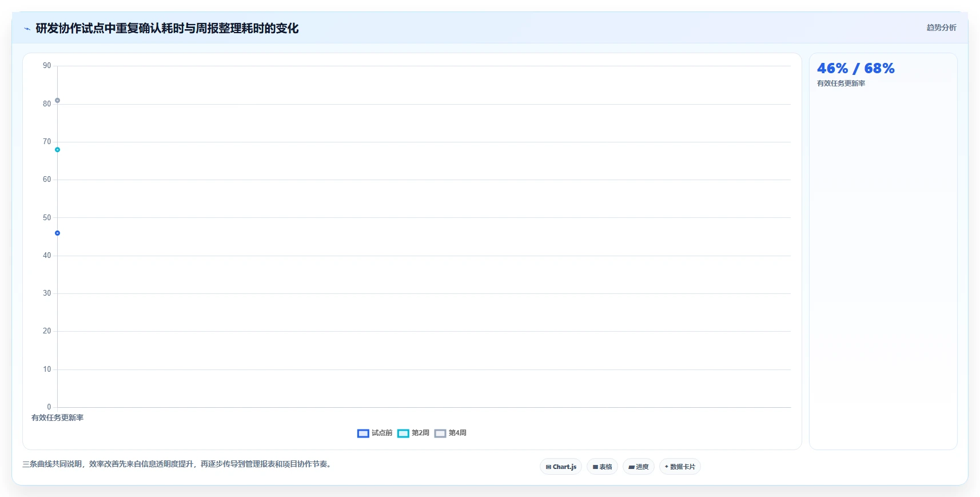Toggle the 第2周 legend series
Viewport: 980px width, 497px height.
pyautogui.click(x=413, y=433)
